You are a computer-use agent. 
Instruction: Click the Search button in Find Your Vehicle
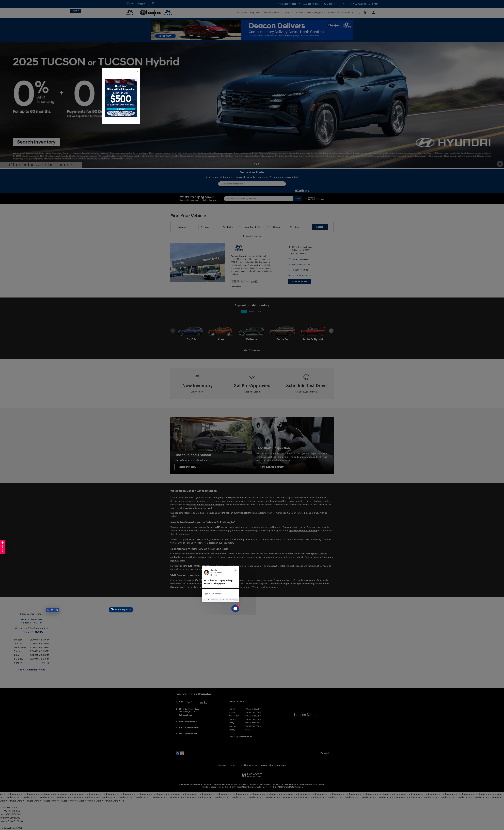[320, 227]
